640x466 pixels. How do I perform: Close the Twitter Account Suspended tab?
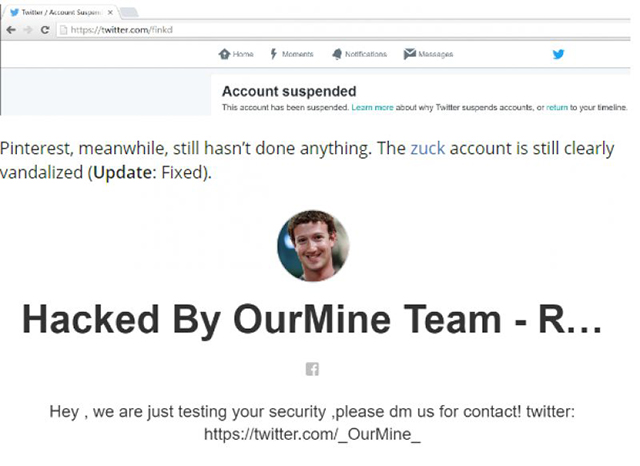(110, 12)
